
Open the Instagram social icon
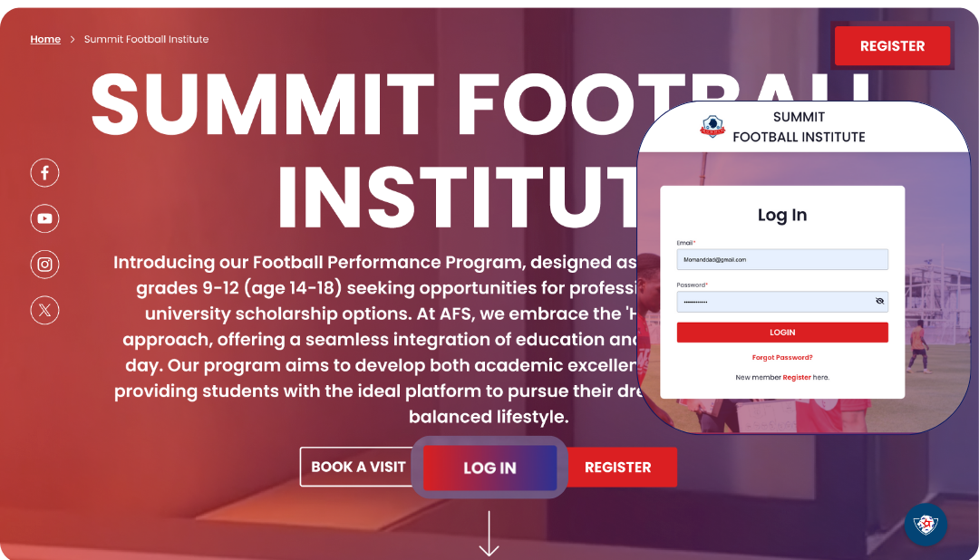[x=44, y=265]
